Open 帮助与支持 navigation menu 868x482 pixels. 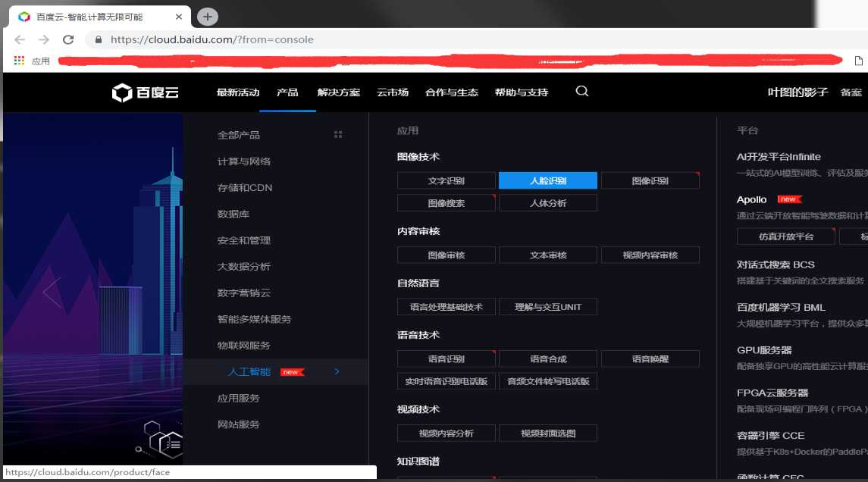coord(522,92)
